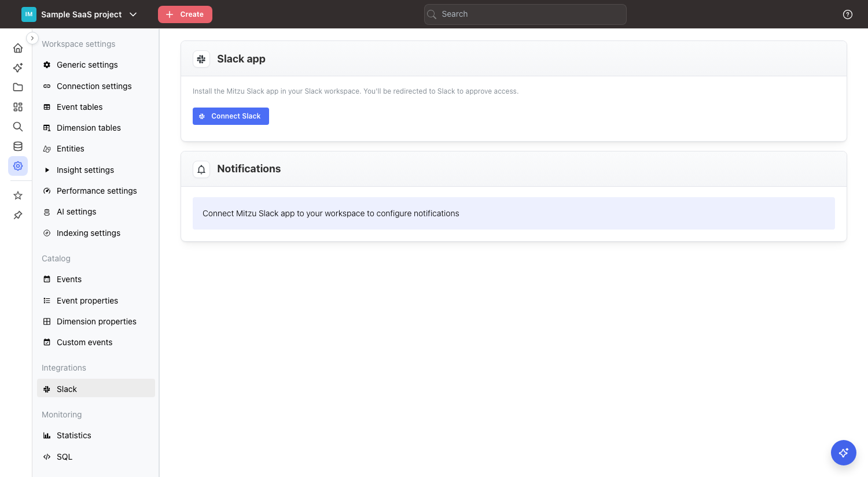
Task: Open the Sample SaaS project dropdown
Action: coord(80,14)
